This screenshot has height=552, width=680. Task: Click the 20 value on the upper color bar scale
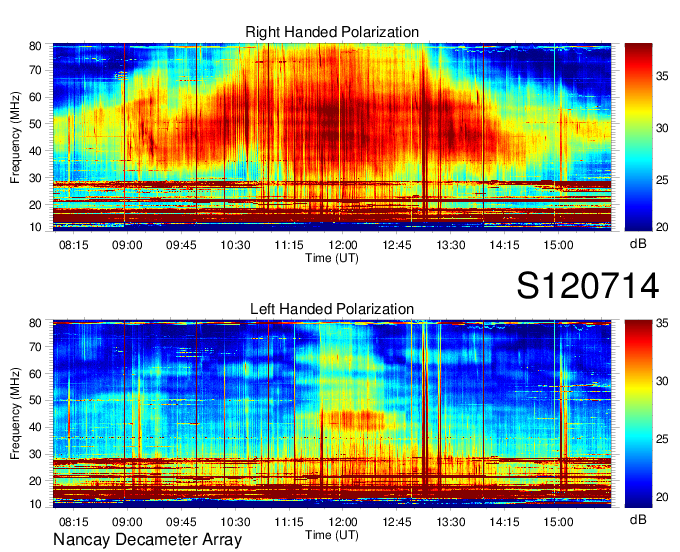coord(662,227)
